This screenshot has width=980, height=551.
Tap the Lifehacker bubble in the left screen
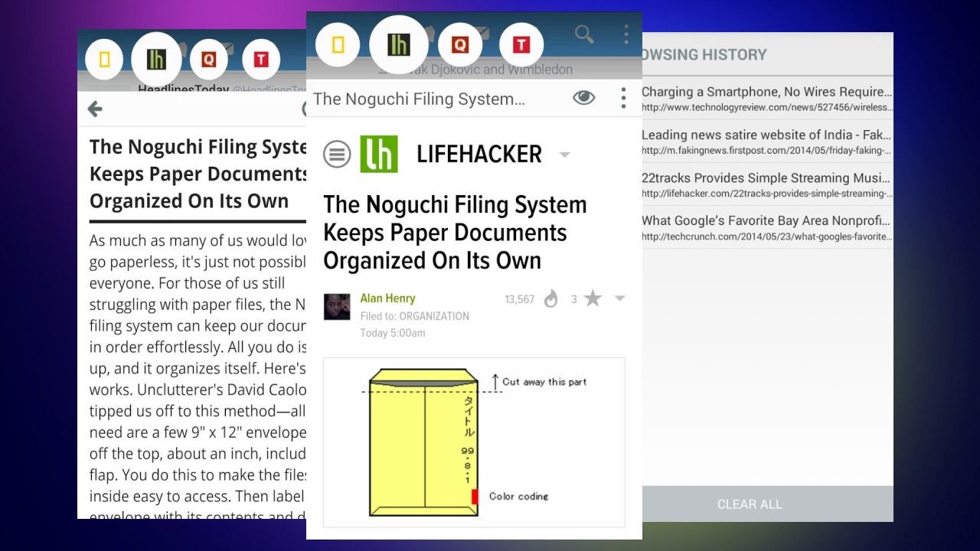156,60
